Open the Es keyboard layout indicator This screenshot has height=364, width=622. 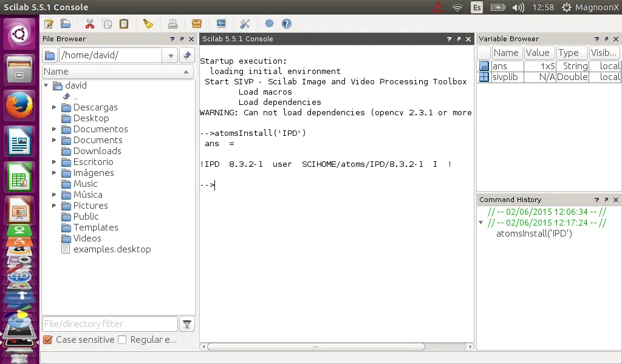pyautogui.click(x=477, y=7)
